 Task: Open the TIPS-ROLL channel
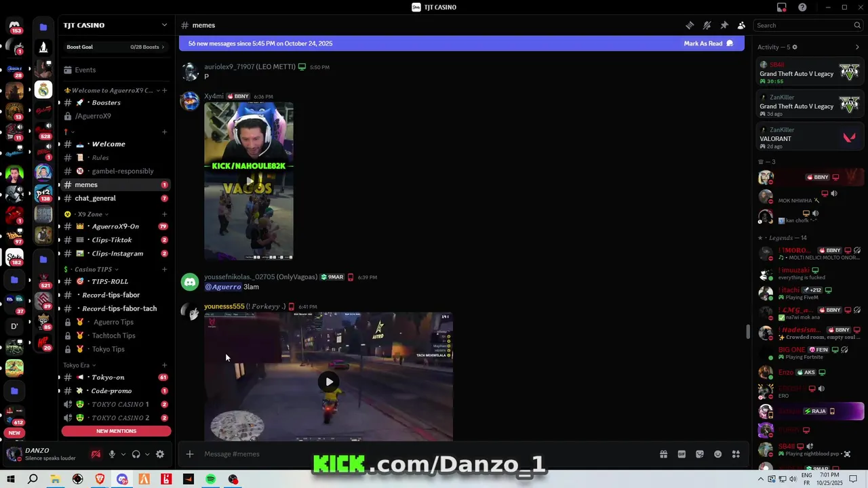(115, 281)
